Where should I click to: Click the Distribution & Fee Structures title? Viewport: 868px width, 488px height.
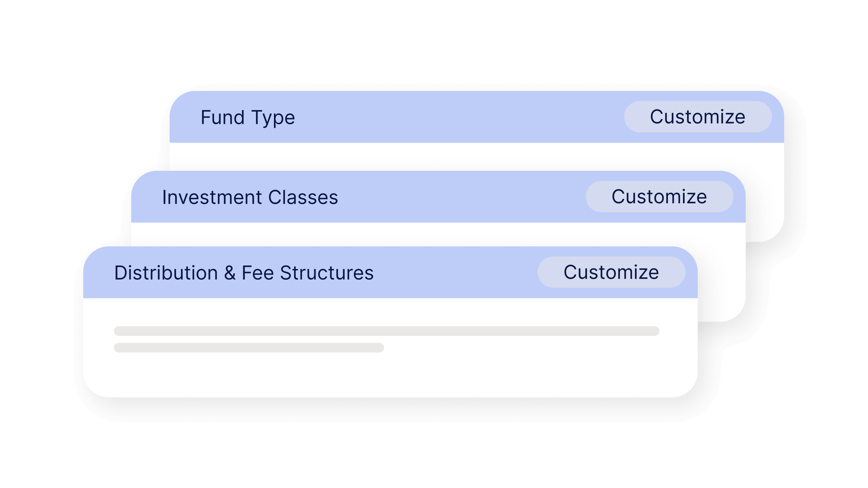click(244, 272)
